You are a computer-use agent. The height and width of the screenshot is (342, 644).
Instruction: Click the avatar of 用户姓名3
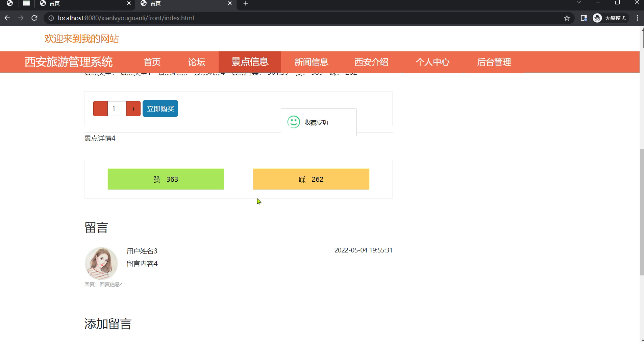pyautogui.click(x=101, y=263)
